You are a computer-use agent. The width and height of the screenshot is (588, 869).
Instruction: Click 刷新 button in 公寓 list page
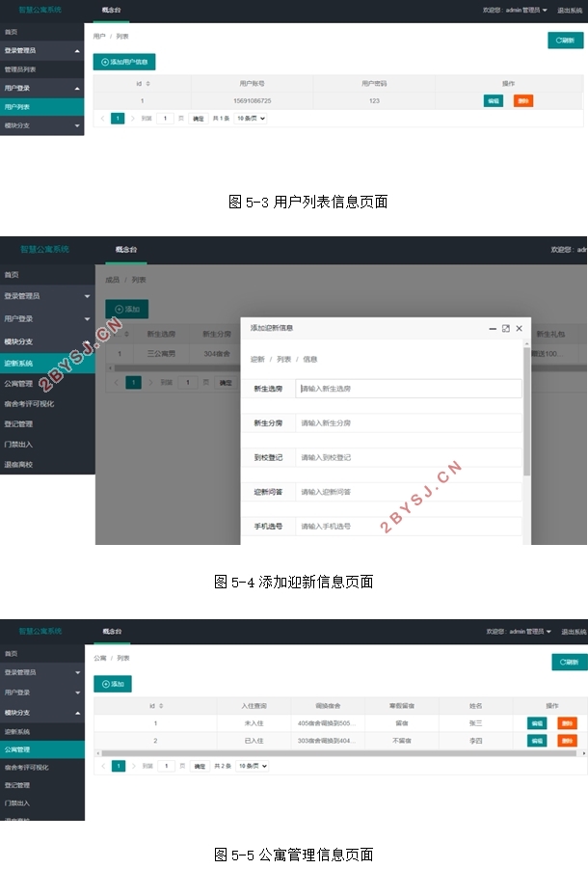(569, 662)
